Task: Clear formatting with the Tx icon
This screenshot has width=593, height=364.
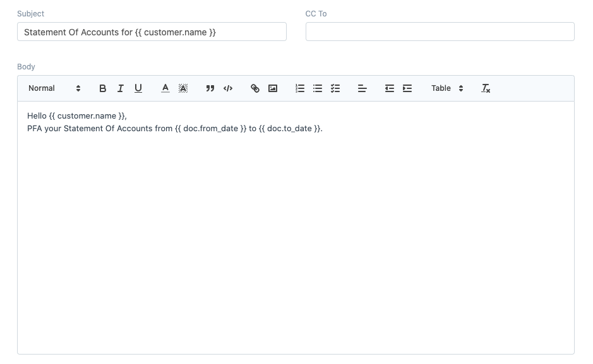Action: (486, 88)
